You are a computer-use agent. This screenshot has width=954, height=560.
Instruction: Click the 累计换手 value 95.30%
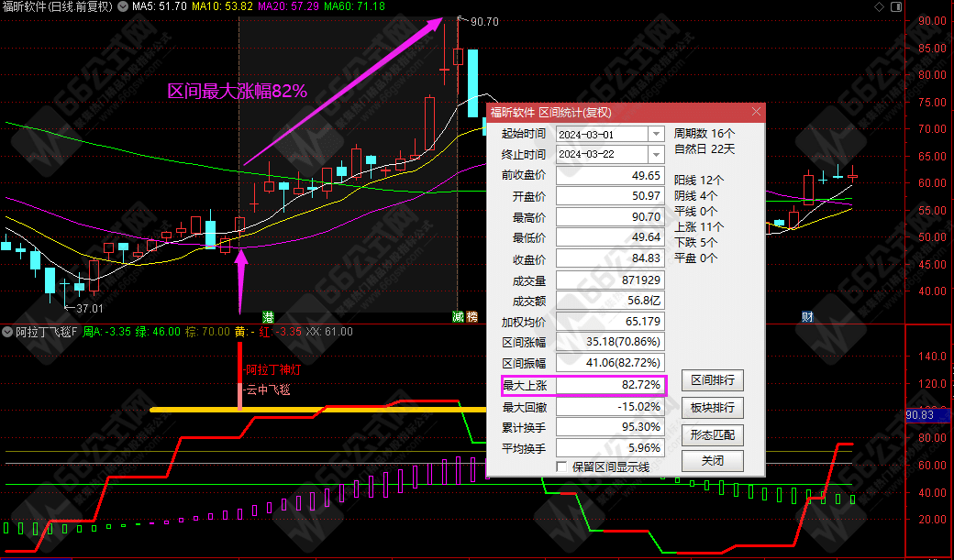tap(611, 427)
